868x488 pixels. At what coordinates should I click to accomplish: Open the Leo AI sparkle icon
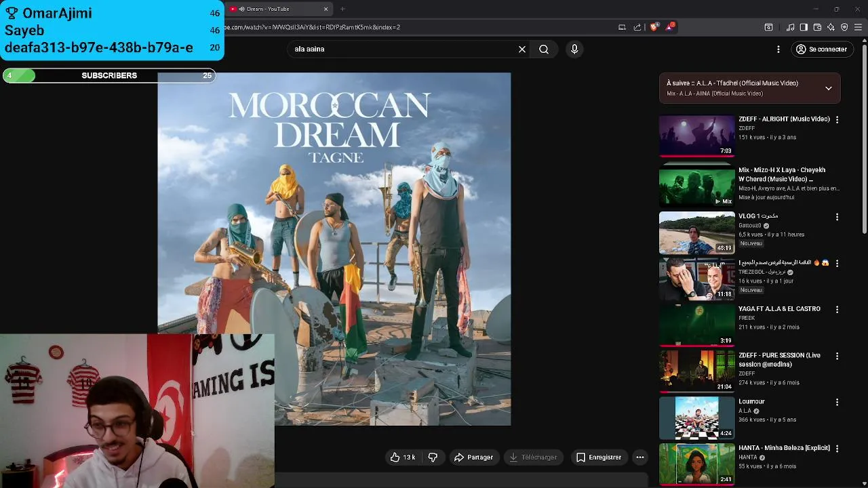click(x=831, y=27)
